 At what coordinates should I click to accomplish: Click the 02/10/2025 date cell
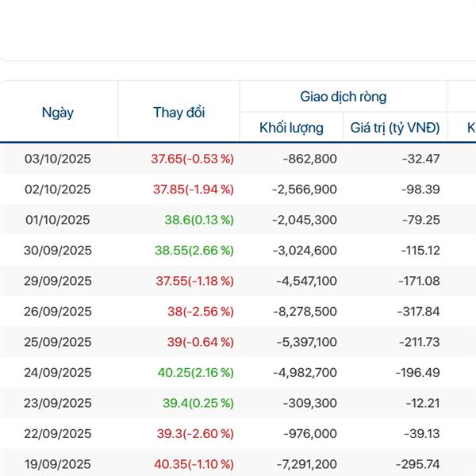click(x=58, y=189)
